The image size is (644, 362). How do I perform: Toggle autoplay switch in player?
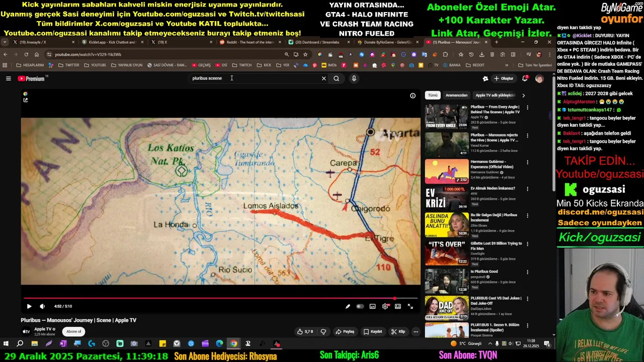point(360,306)
